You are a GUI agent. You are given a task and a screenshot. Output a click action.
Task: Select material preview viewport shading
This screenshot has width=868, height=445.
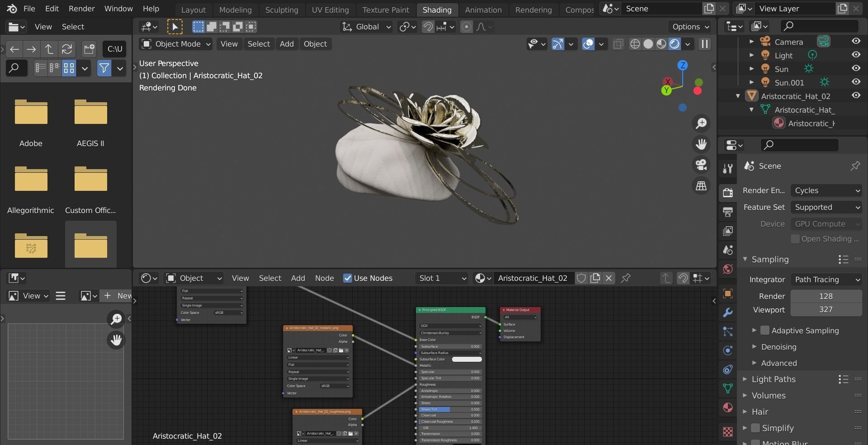tap(661, 44)
